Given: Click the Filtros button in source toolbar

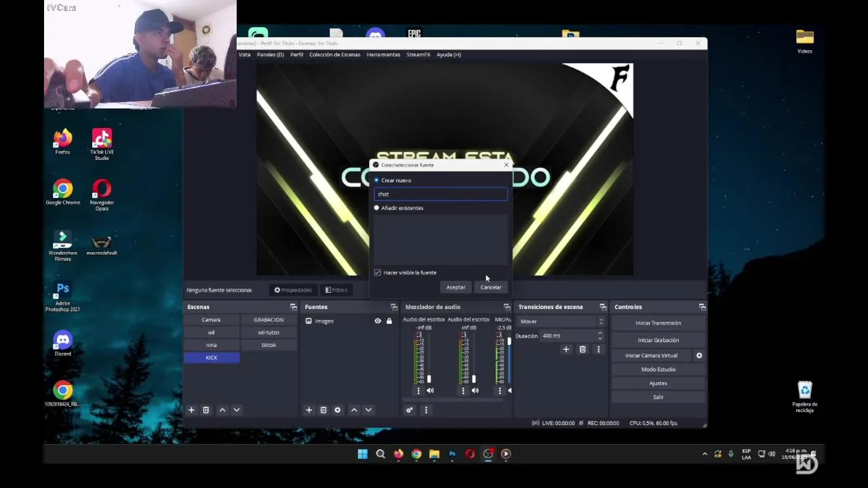Looking at the screenshot, I should click(x=336, y=290).
